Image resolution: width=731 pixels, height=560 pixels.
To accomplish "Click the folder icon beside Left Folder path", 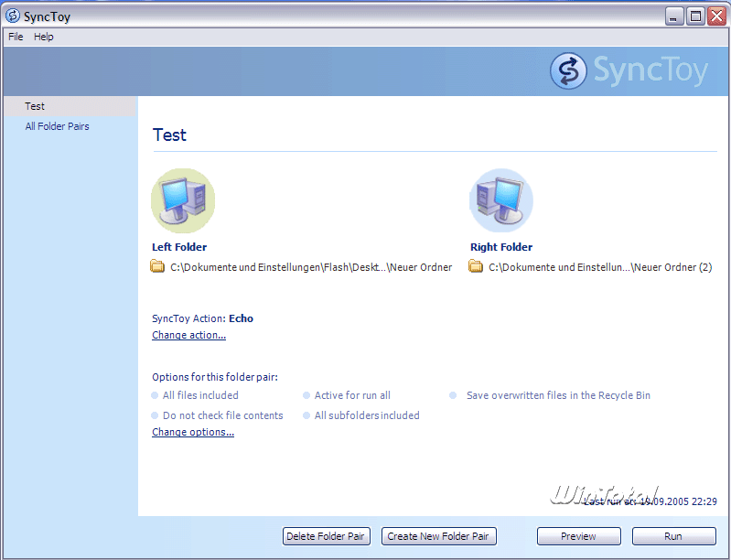I will coord(157,266).
